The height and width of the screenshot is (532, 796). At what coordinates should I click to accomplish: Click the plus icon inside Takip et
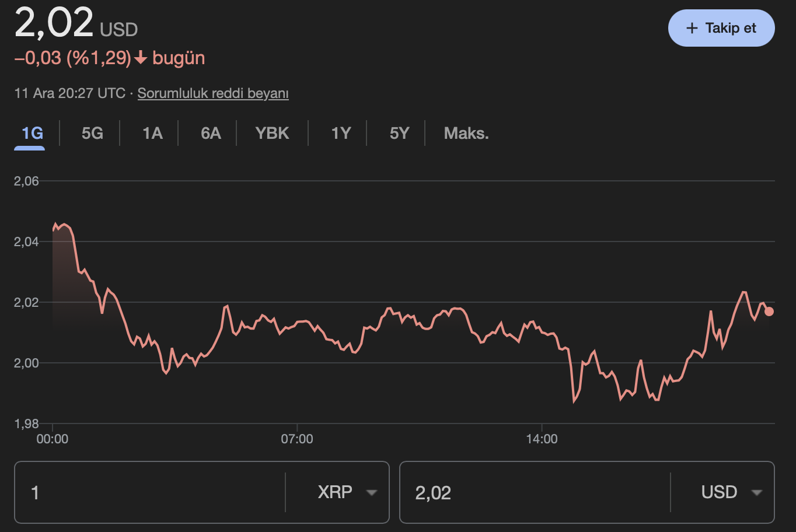[x=692, y=27]
